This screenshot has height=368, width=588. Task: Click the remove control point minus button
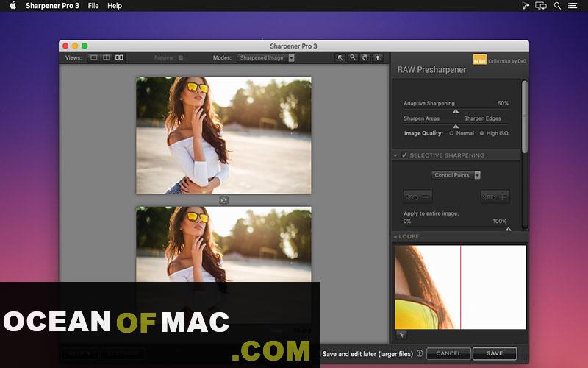417,197
